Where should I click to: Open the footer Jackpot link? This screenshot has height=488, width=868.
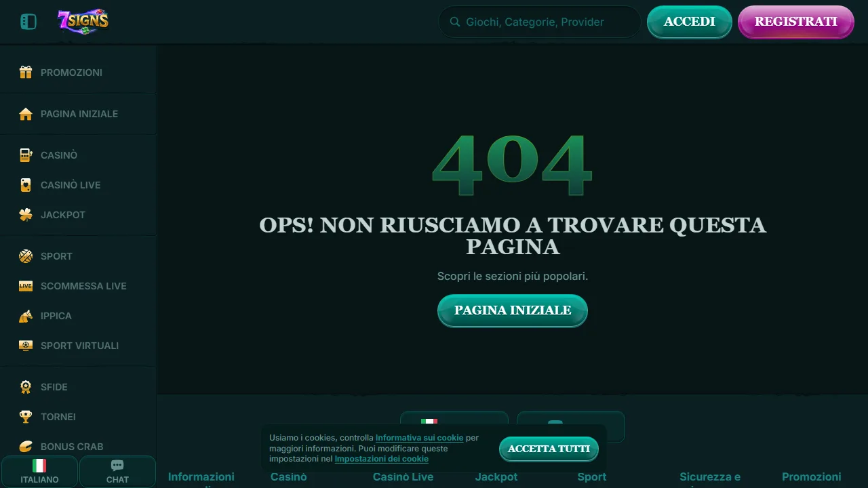click(496, 477)
